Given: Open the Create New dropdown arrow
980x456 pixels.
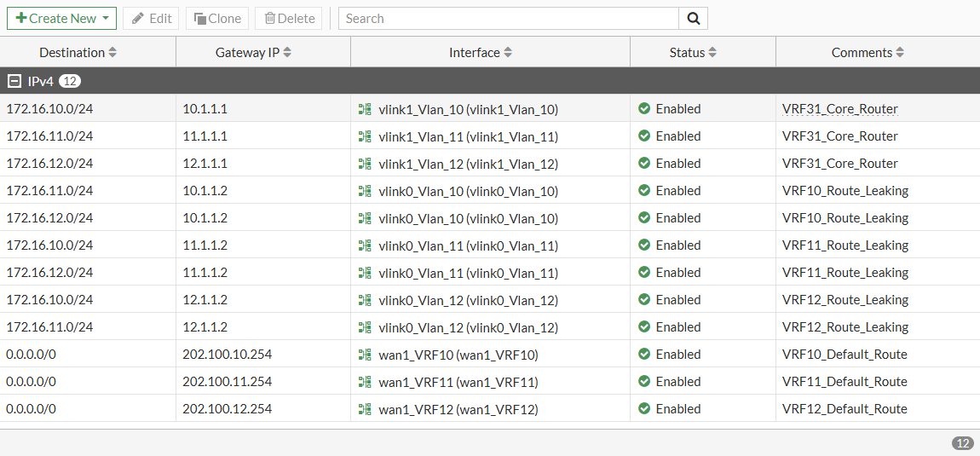Looking at the screenshot, I should (105, 19).
